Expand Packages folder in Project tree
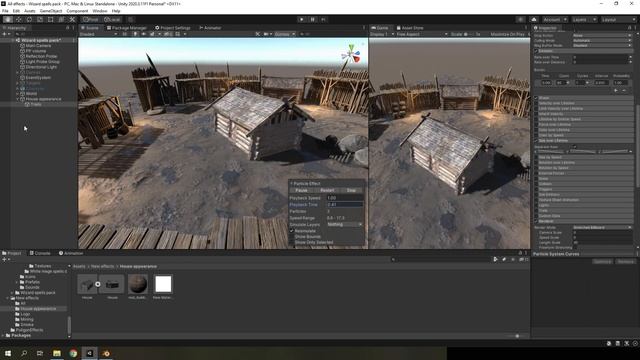The image size is (640, 360). coord(3,336)
